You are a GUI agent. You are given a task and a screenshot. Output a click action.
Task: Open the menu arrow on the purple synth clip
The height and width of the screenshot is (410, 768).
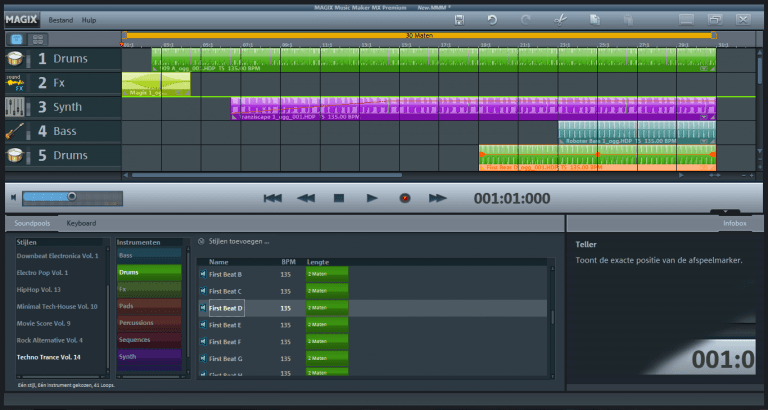[x=704, y=118]
